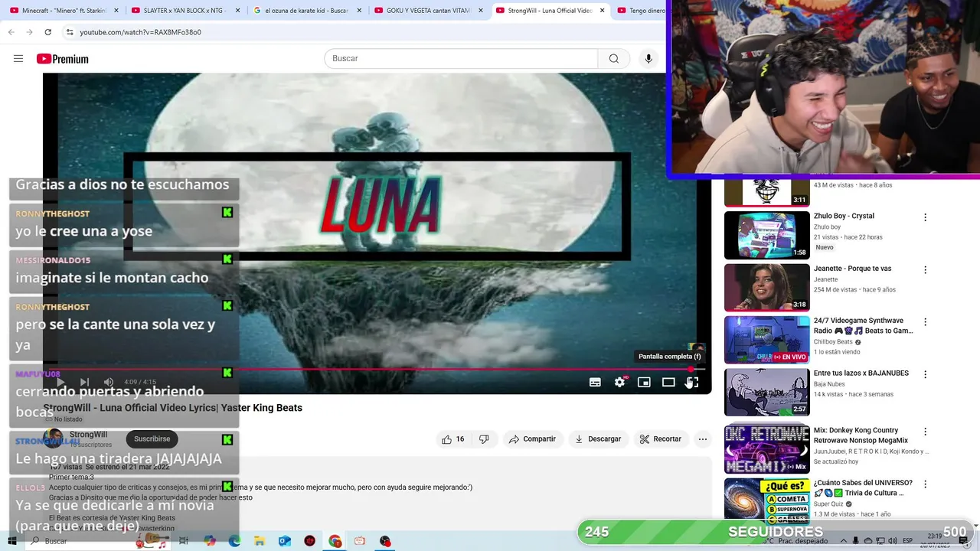Switch to SLAYTER x YAN BLOCK tab

point(184,11)
